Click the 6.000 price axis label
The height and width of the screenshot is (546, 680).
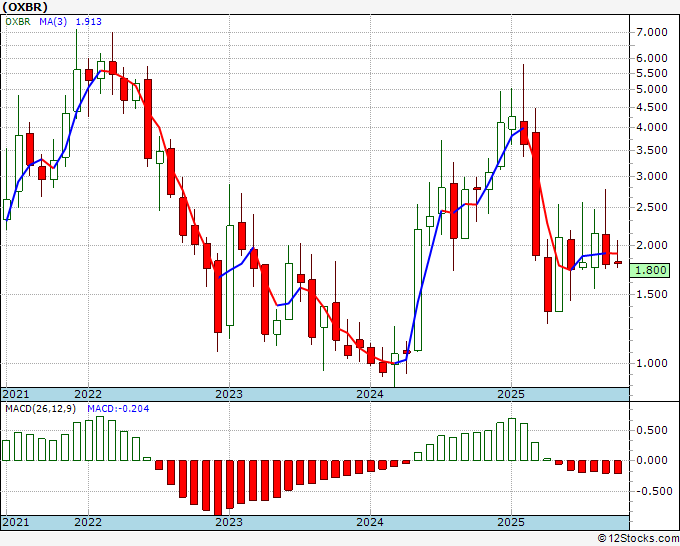[652, 58]
